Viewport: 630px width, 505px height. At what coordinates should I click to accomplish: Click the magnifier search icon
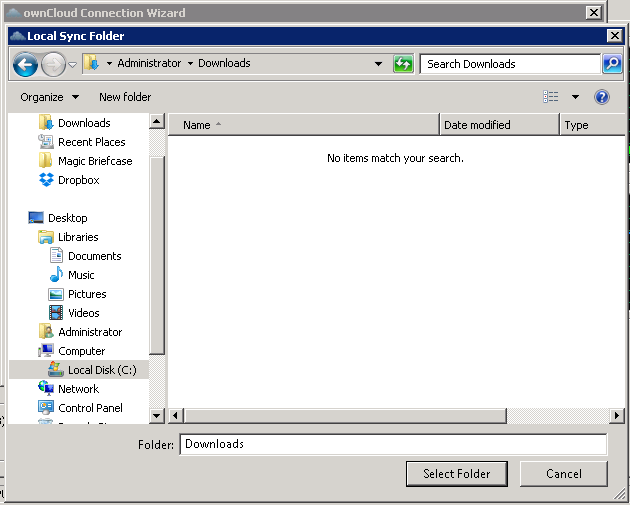[611, 64]
